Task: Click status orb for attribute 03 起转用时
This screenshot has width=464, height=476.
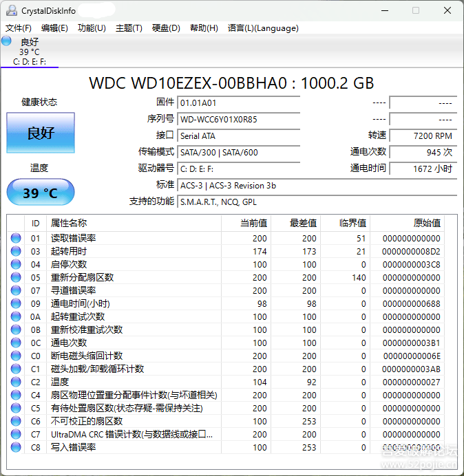Action: click(16, 251)
